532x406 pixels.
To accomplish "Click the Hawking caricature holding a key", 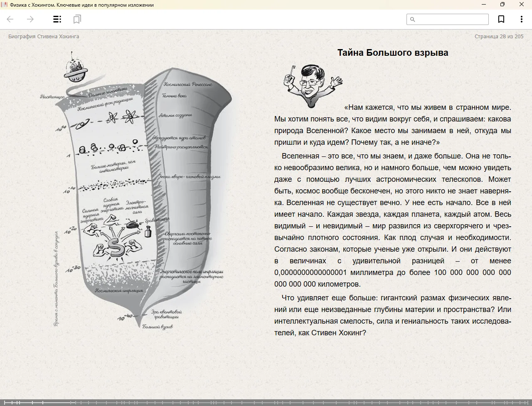I will 313,86.
